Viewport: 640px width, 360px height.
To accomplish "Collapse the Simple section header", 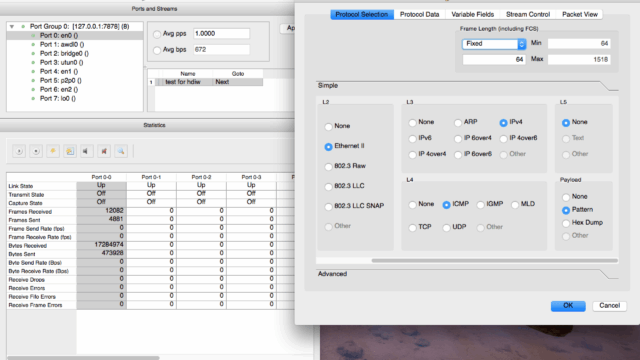I will click(467, 86).
